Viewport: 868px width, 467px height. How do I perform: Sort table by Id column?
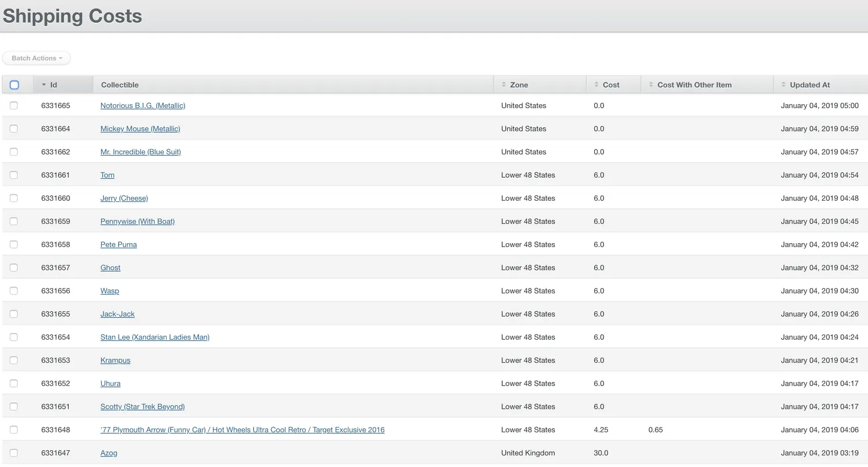coord(53,84)
